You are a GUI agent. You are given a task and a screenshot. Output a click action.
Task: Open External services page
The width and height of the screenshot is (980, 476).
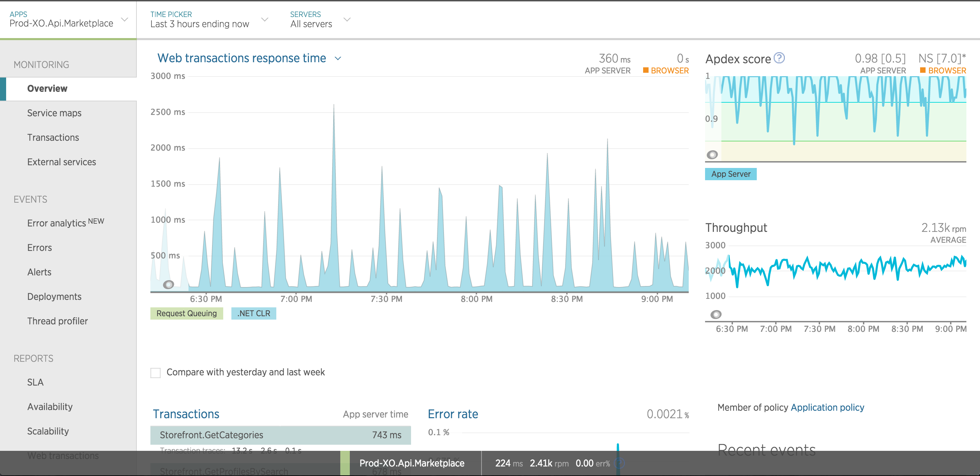(62, 162)
